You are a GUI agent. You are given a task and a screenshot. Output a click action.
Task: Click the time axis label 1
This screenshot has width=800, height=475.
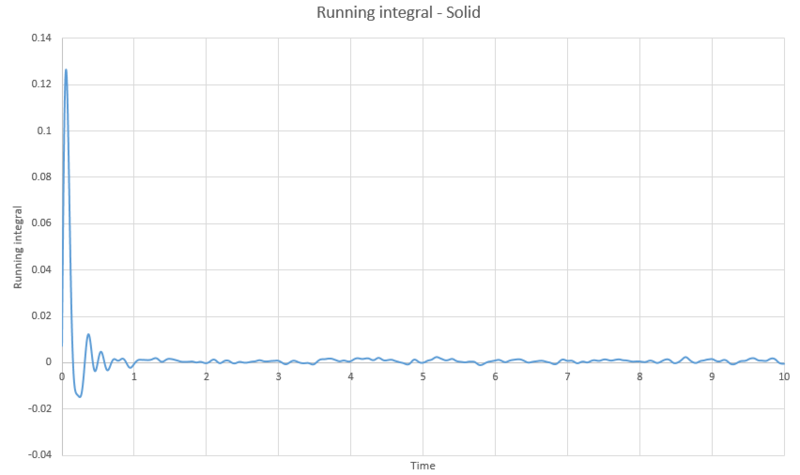134,377
